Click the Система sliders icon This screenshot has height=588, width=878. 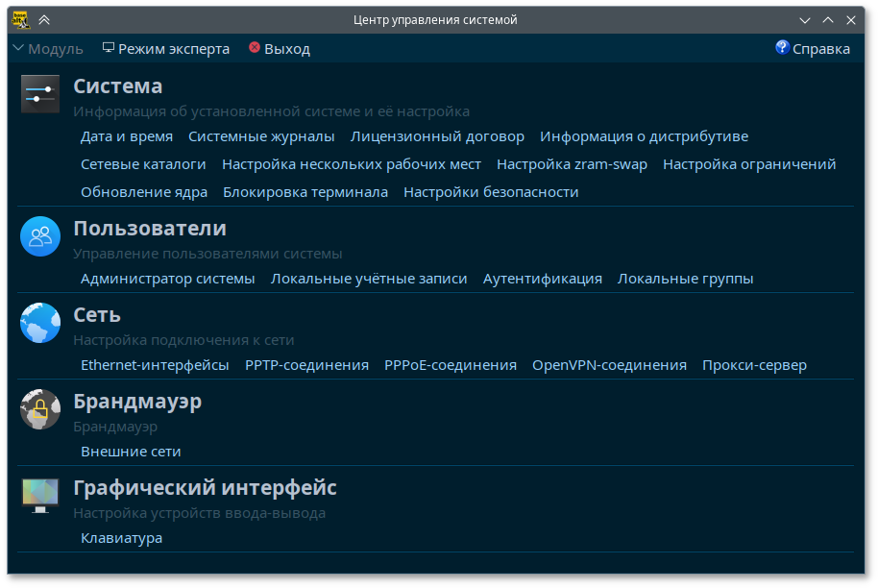point(39,94)
